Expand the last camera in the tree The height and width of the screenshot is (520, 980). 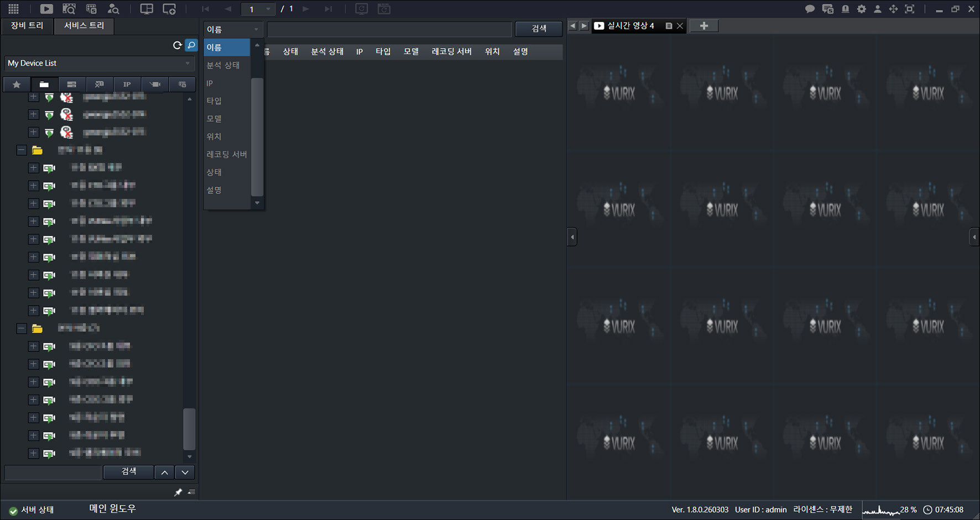(34, 454)
